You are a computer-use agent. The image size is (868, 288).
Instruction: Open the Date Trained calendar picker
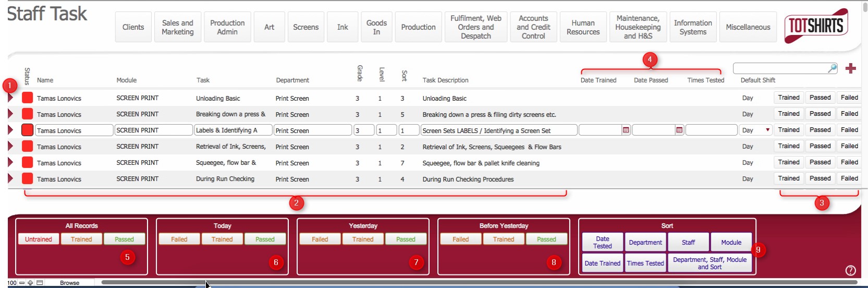pos(626,130)
